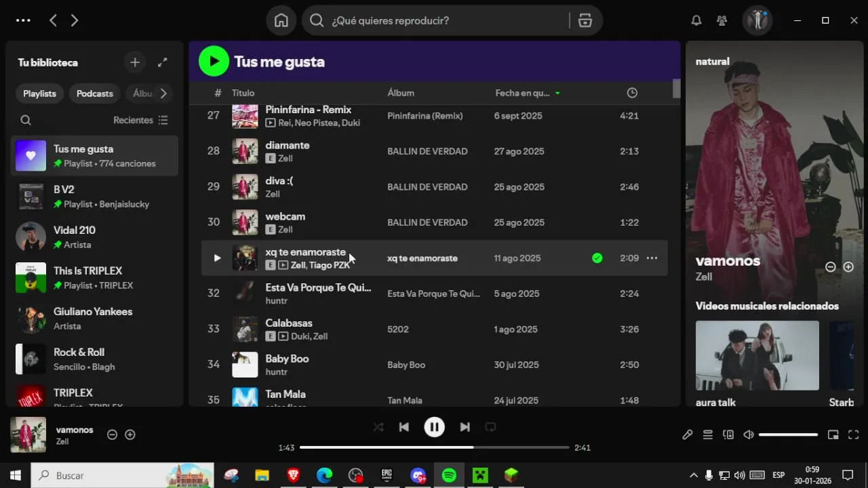The image size is (868, 488).
Task: Connect to a device icon
Action: (728, 434)
